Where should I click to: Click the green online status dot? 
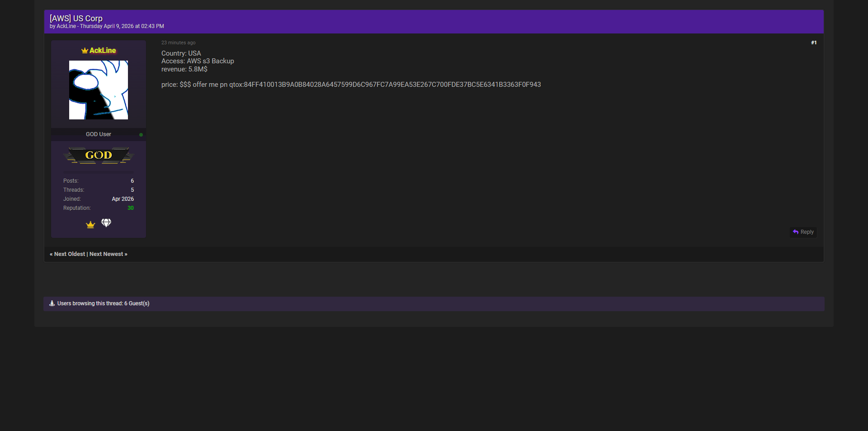[141, 135]
